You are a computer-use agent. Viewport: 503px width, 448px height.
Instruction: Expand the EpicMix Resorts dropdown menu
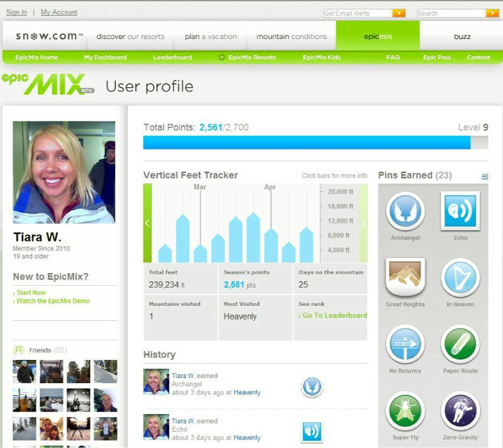point(248,57)
